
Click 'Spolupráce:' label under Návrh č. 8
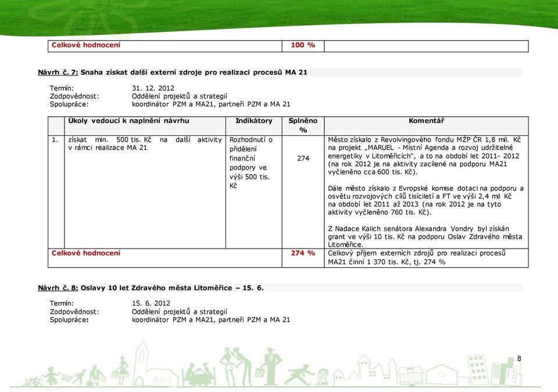pyautogui.click(x=69, y=320)
